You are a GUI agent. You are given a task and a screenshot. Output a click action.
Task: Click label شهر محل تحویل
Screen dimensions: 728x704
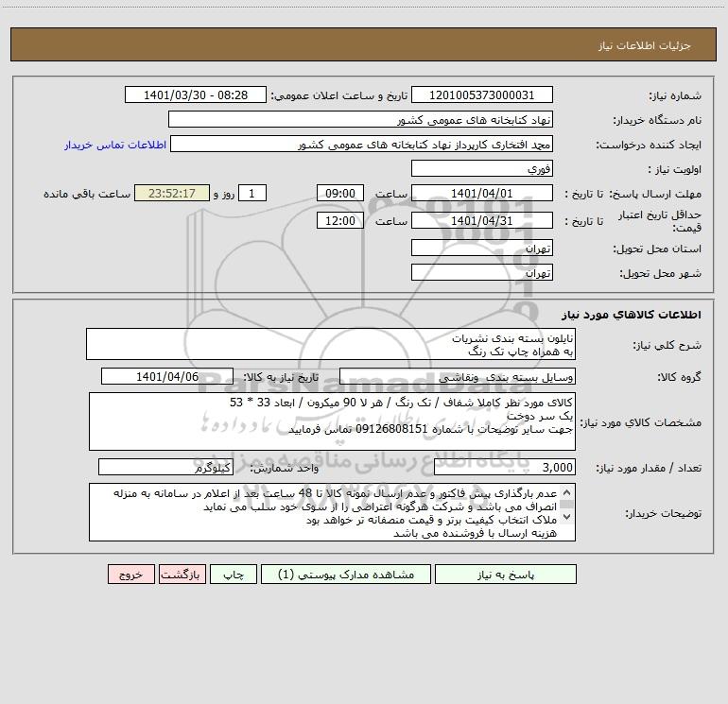661,273
